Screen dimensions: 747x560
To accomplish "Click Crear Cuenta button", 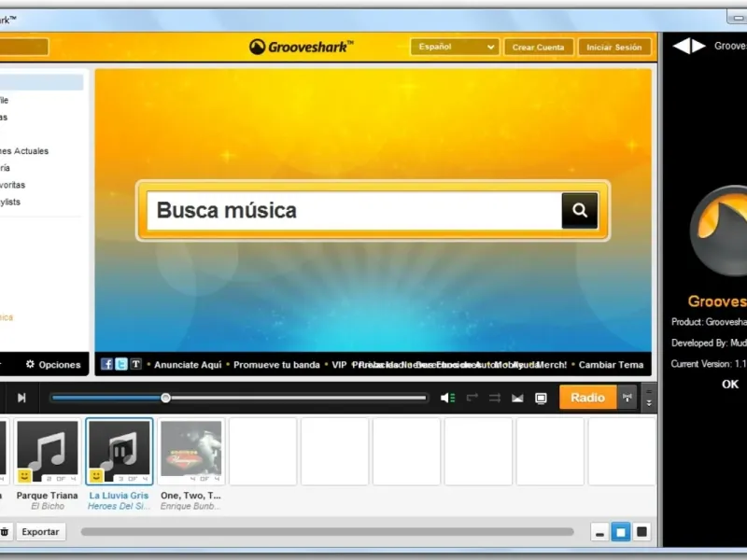I will pos(539,48).
